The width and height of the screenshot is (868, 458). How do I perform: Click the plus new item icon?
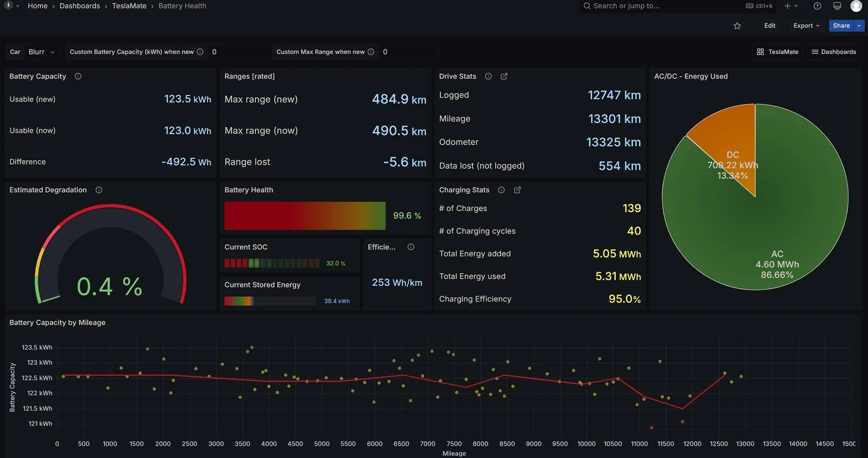[787, 6]
